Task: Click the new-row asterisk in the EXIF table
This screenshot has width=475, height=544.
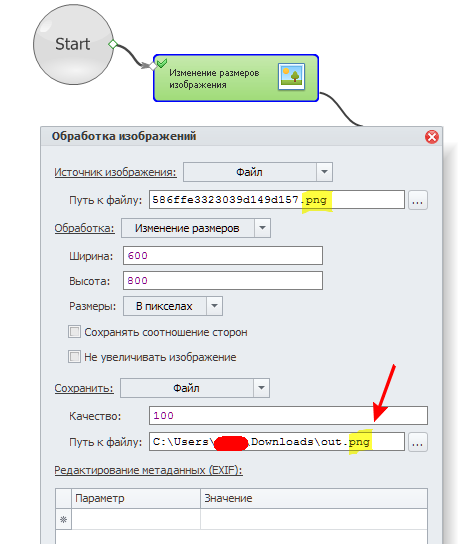Action: click(63, 519)
